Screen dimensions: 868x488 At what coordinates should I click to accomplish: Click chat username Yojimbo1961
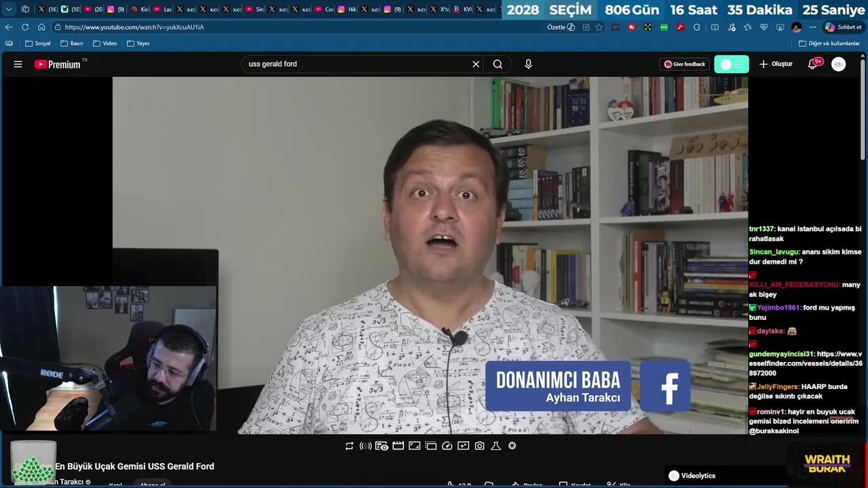pyautogui.click(x=778, y=308)
